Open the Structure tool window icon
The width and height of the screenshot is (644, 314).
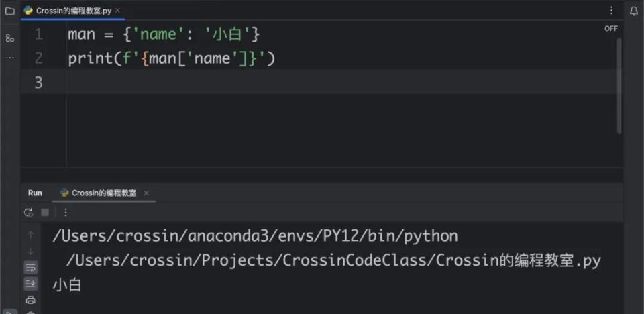pyautogui.click(x=10, y=39)
